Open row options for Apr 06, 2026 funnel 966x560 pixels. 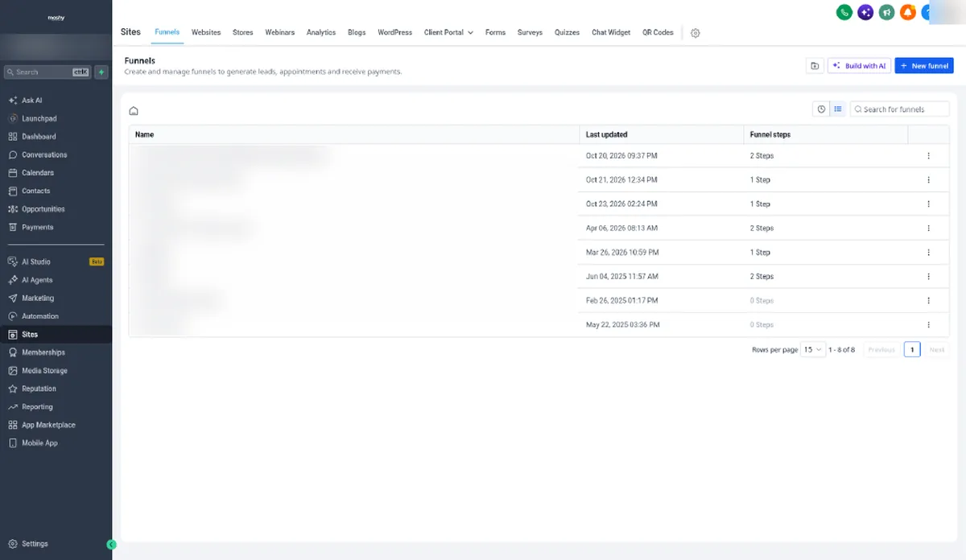click(928, 229)
